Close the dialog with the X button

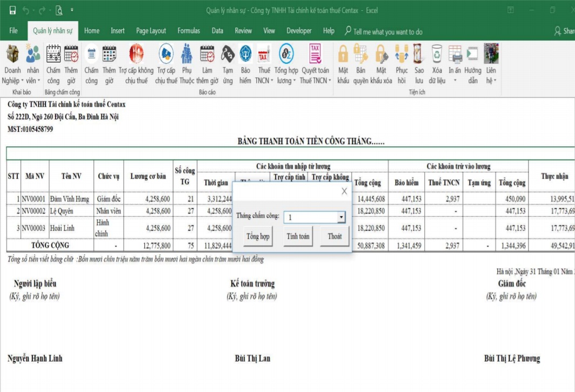344,191
